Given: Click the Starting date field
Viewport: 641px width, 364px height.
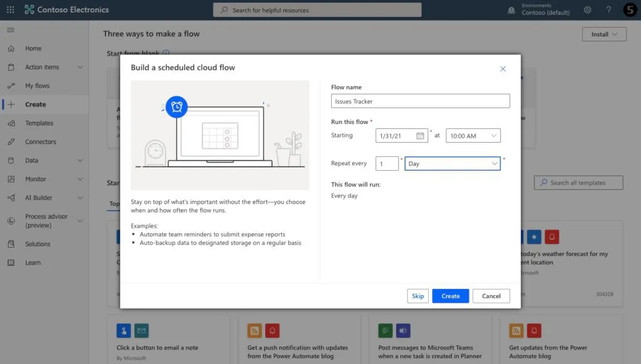Looking at the screenshot, I should (402, 136).
